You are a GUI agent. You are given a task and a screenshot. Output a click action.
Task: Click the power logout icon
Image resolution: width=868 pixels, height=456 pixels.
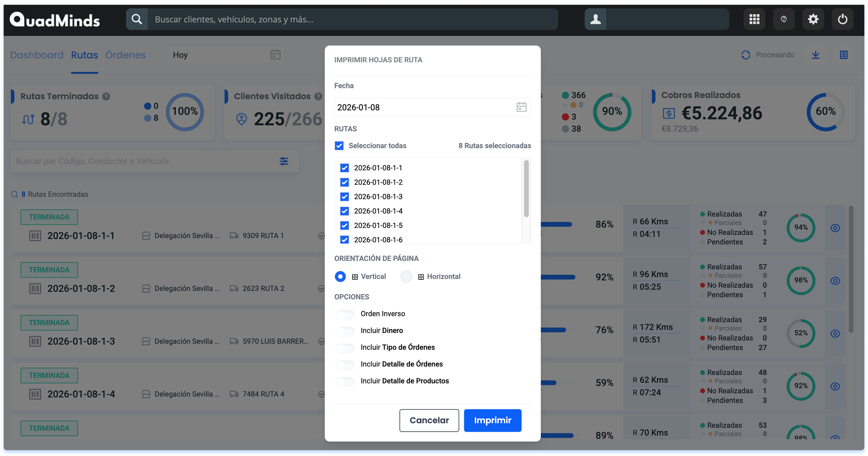click(x=842, y=19)
